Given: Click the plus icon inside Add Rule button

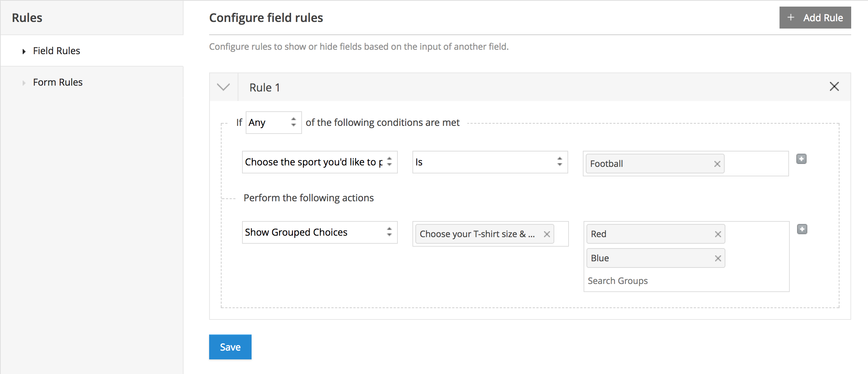Looking at the screenshot, I should click(x=790, y=17).
